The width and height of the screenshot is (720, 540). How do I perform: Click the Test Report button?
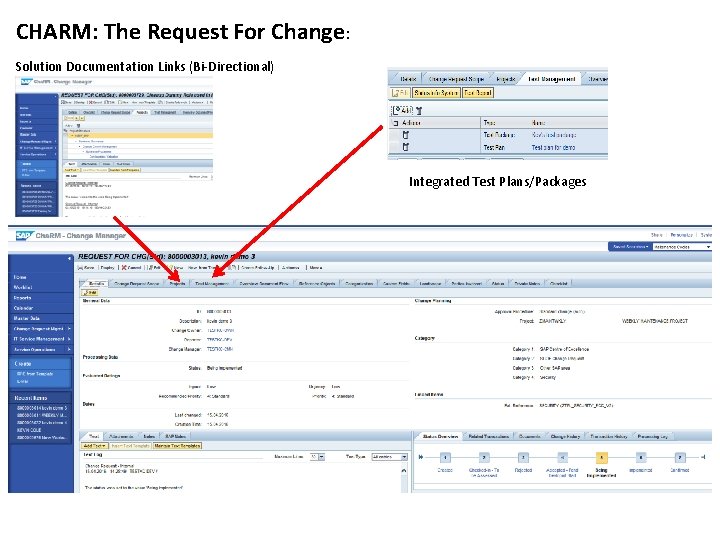click(x=478, y=93)
